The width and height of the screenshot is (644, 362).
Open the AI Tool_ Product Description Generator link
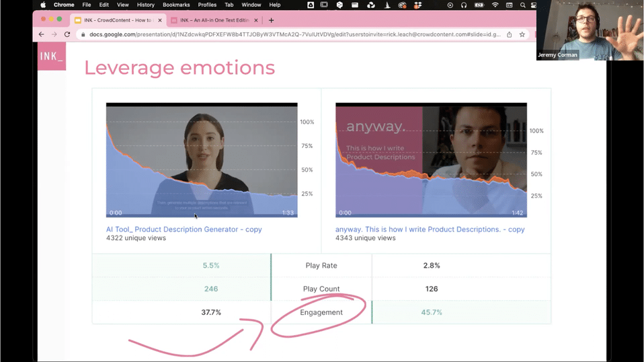pyautogui.click(x=184, y=229)
